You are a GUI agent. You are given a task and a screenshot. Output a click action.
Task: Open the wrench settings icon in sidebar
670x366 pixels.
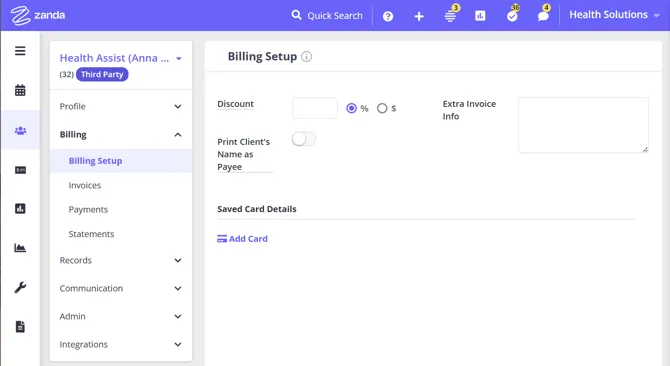(x=20, y=287)
